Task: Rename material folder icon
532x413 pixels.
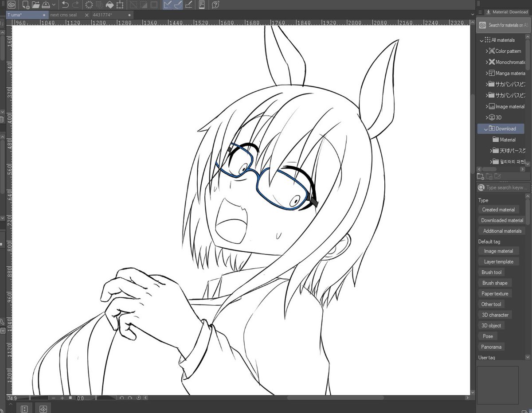Action: coord(497,176)
